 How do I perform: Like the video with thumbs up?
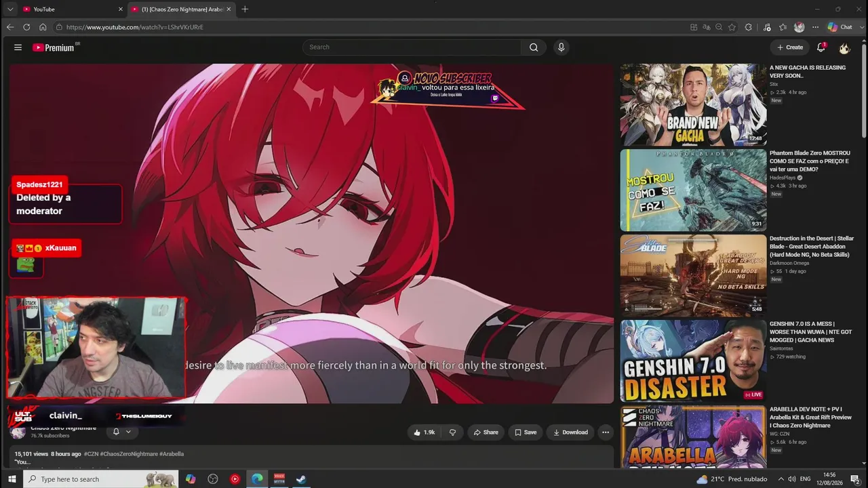point(425,432)
